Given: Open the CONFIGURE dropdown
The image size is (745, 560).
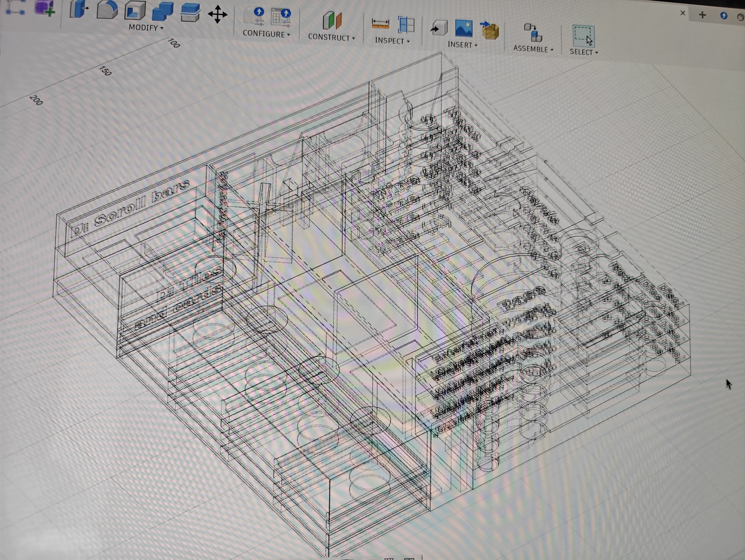Looking at the screenshot, I should tap(266, 34).
